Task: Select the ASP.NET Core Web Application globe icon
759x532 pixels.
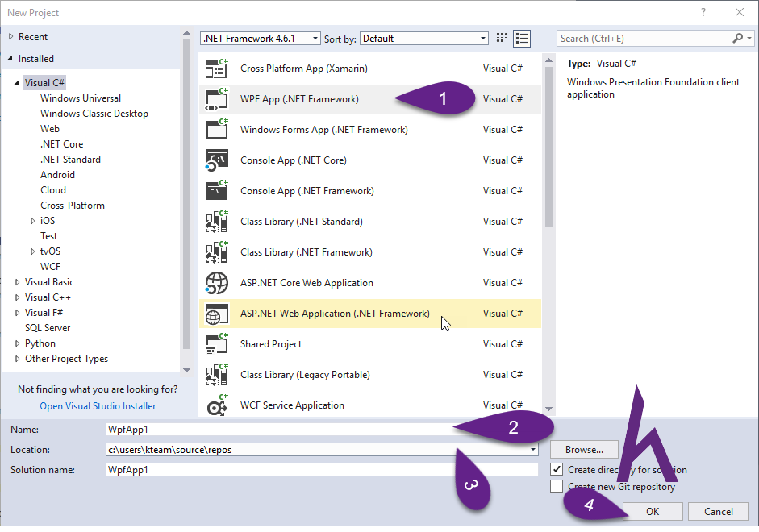Action: (216, 283)
